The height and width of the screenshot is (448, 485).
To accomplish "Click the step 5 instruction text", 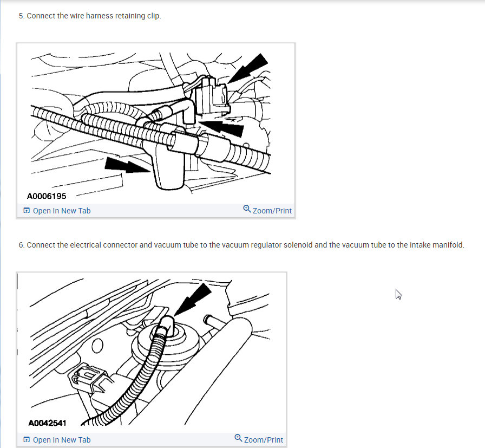I will (x=90, y=16).
